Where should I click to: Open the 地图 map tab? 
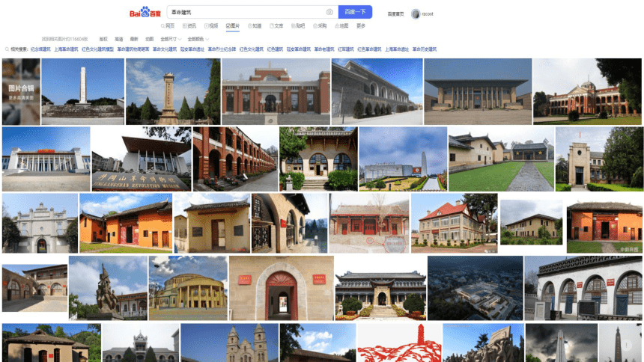click(x=341, y=26)
